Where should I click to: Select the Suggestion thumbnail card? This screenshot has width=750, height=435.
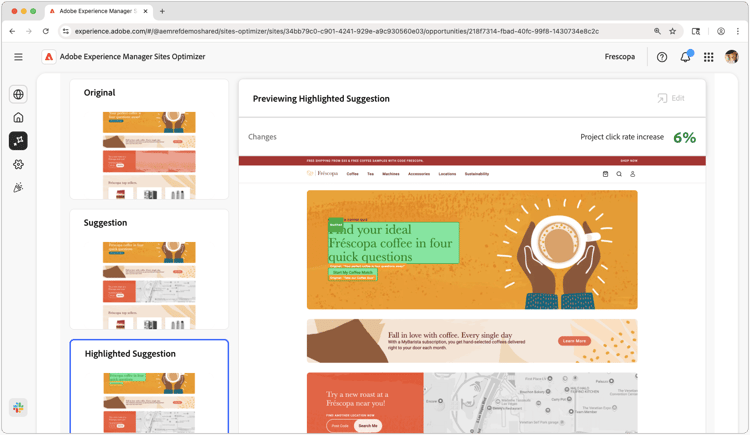(x=149, y=269)
